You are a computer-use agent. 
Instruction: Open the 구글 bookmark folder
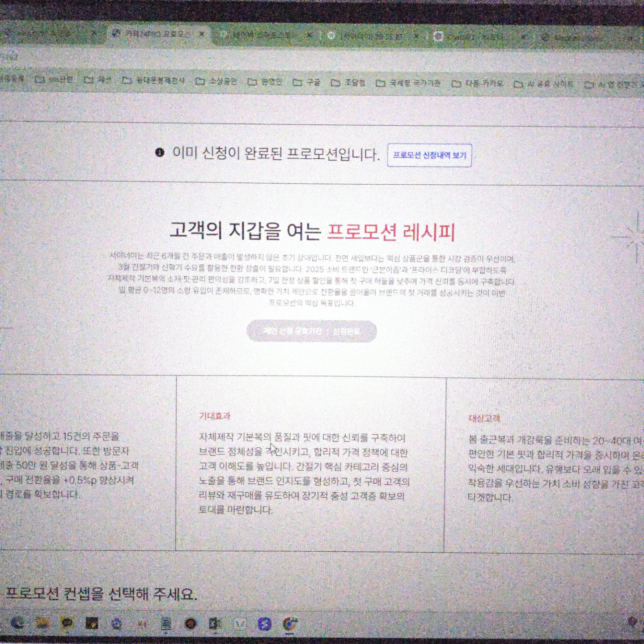pos(307,82)
